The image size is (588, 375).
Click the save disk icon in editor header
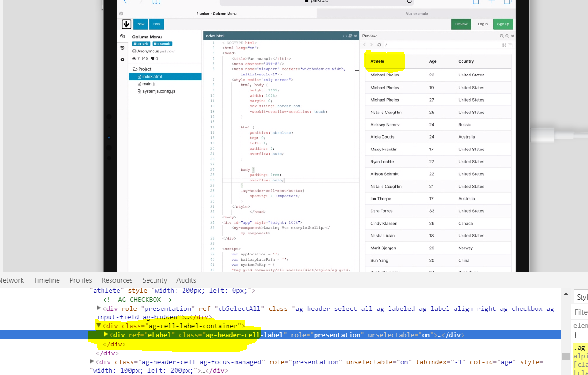[350, 36]
